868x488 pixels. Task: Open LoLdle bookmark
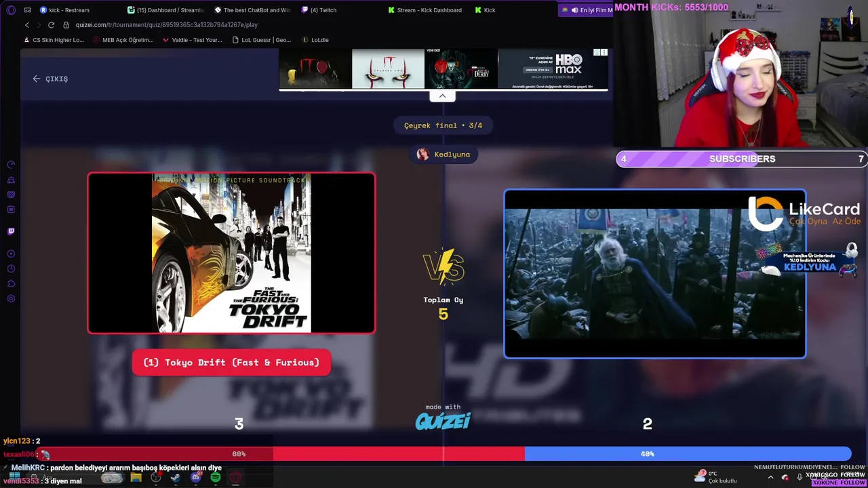pyautogui.click(x=315, y=40)
